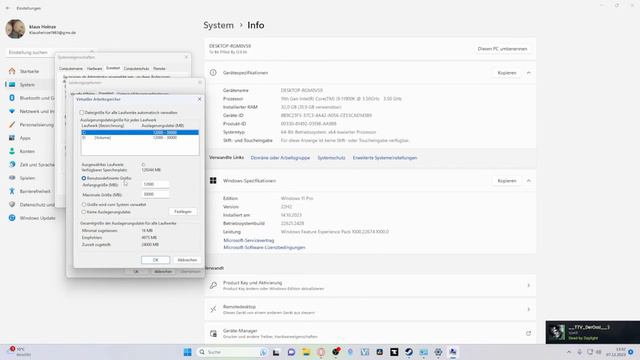Click the Maximale Größe (MB) input field

click(x=156, y=194)
